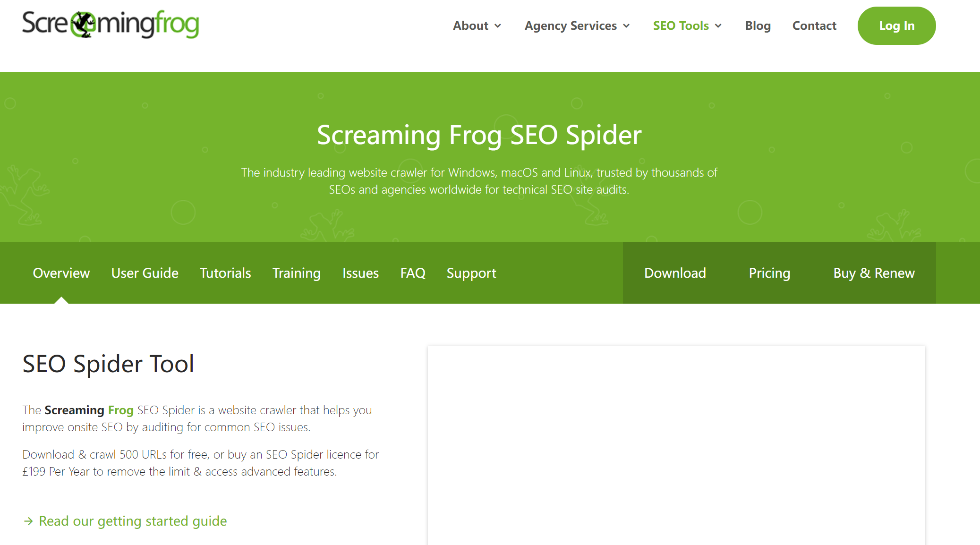980x545 pixels.
Task: Go to the Contact page
Action: pos(814,26)
